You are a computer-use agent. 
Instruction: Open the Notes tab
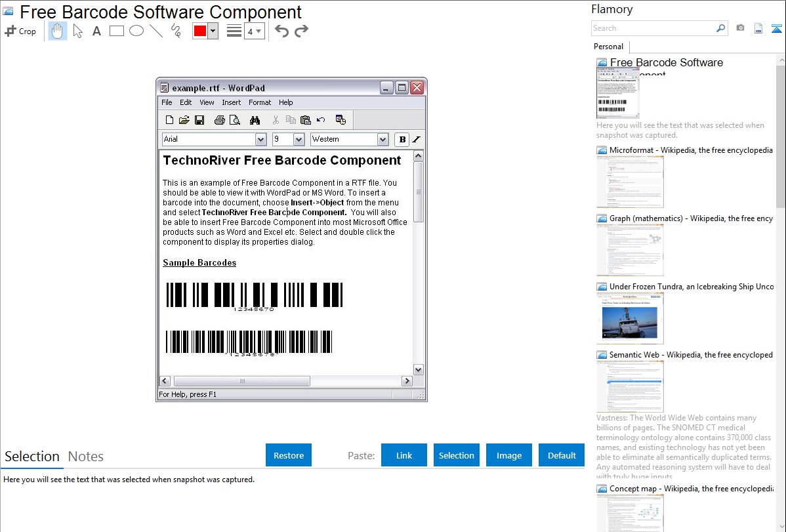(86, 457)
